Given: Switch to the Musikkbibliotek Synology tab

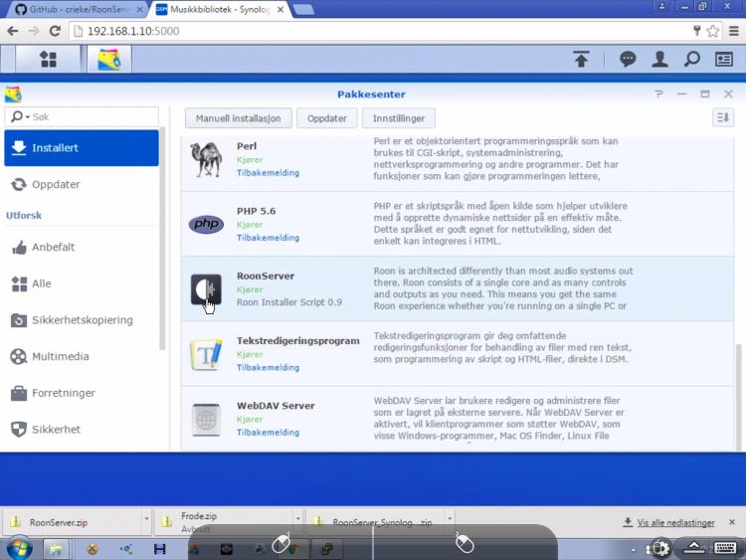Looking at the screenshot, I should click(220, 10).
